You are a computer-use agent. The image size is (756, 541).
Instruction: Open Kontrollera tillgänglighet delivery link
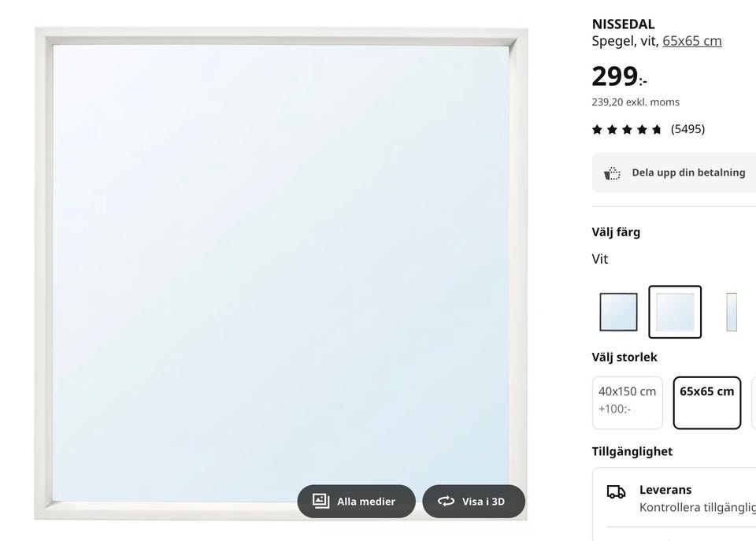pyautogui.click(x=697, y=508)
